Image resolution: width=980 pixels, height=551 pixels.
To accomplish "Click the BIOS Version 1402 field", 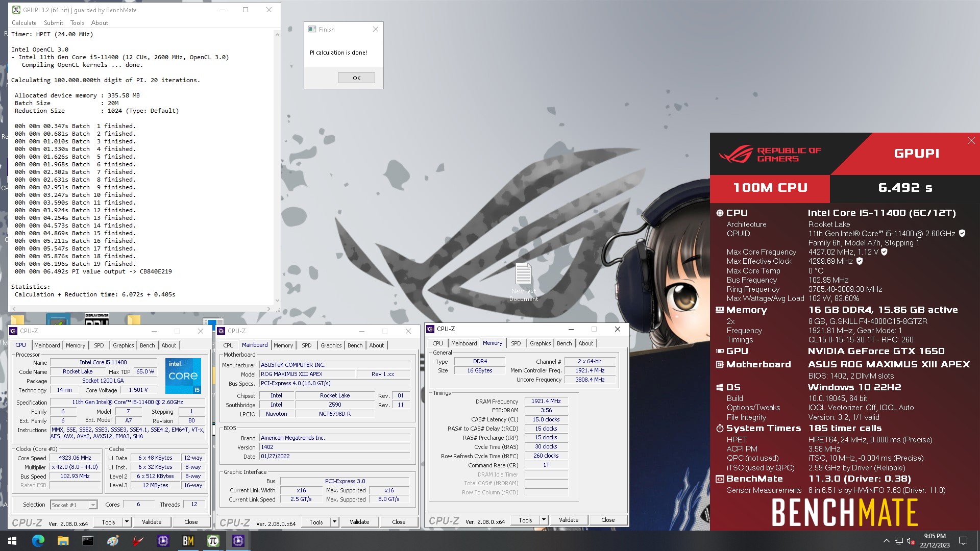I will click(335, 447).
